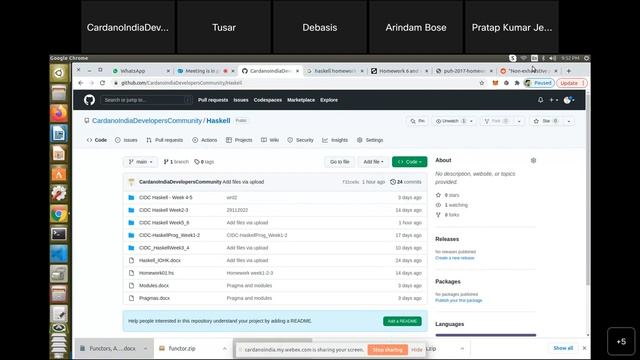Screen dimensions: 640x360
Task: Select the Issues repository tab
Action: 126,140
